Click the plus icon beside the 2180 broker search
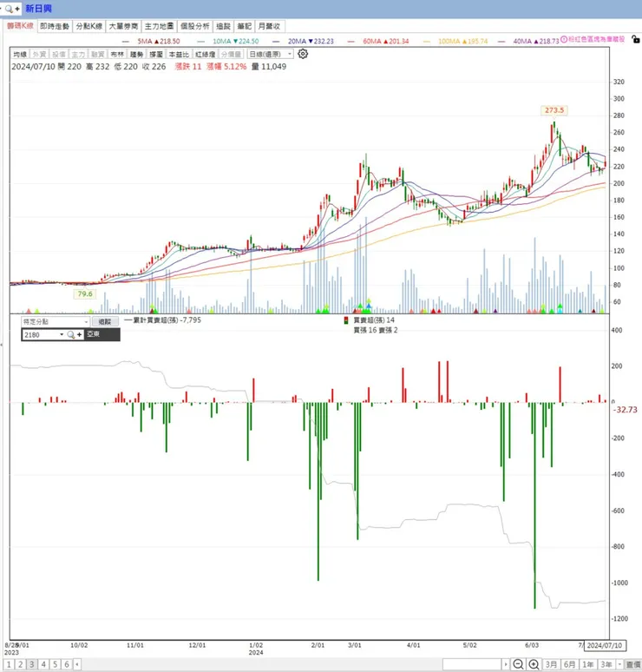The height and width of the screenshot is (672, 642). click(79, 335)
